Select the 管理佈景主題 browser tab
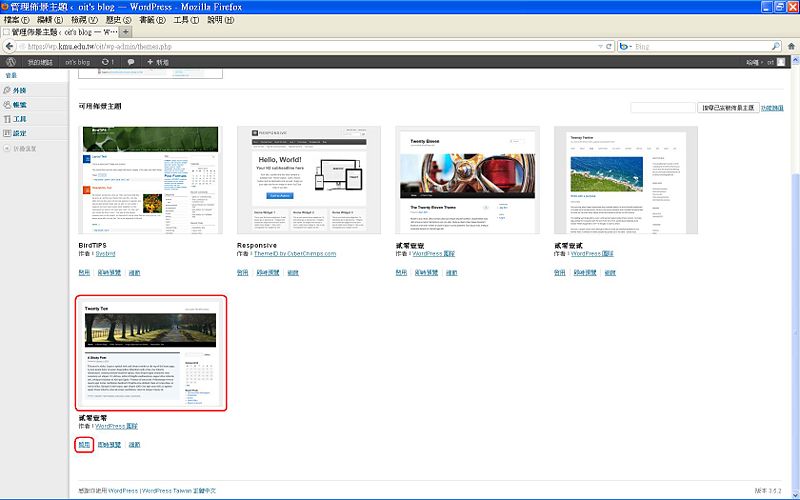 pyautogui.click(x=60, y=32)
